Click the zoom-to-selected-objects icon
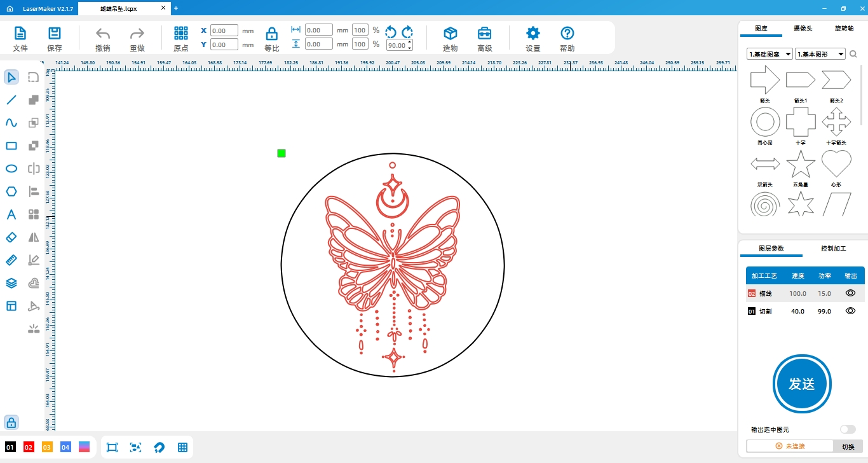This screenshot has height=463, width=868. pyautogui.click(x=135, y=448)
